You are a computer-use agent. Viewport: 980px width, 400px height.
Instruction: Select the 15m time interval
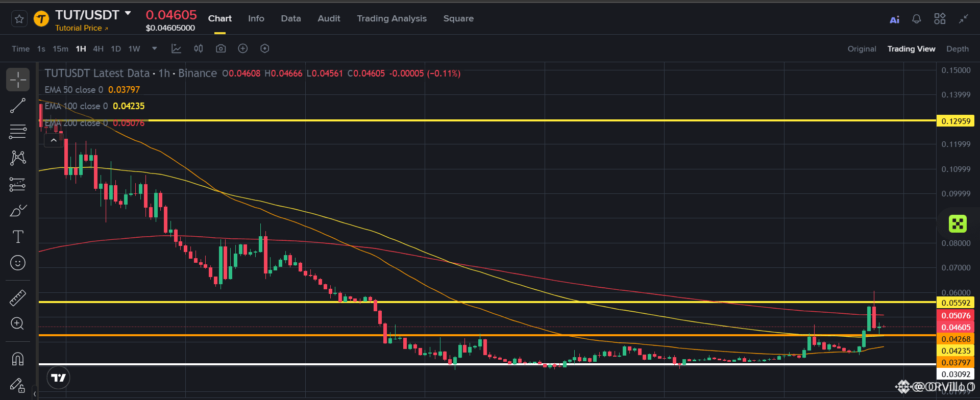coord(60,48)
